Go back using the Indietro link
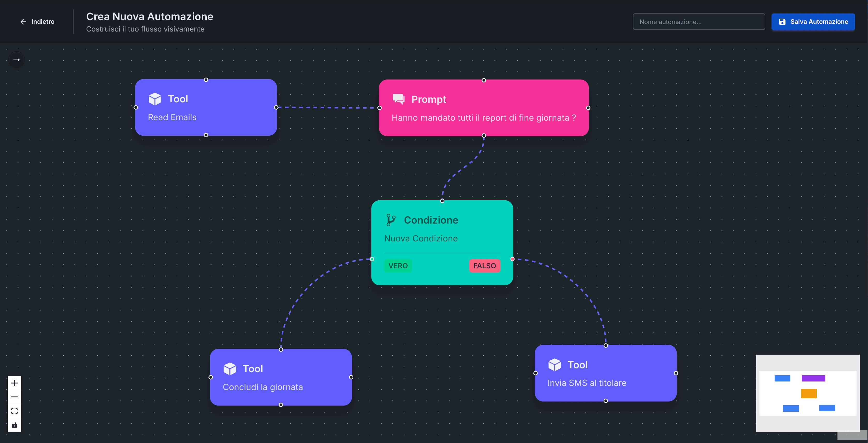 pos(38,21)
